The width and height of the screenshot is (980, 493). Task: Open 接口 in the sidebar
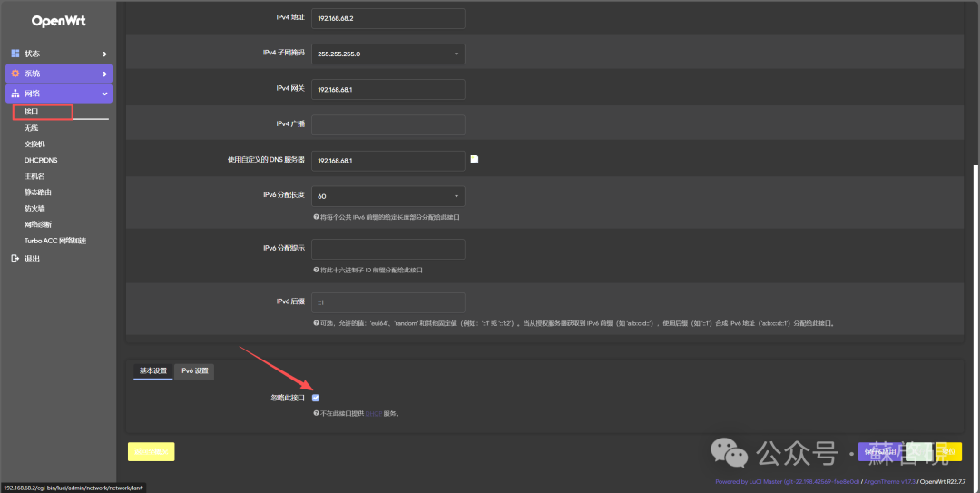(31, 112)
